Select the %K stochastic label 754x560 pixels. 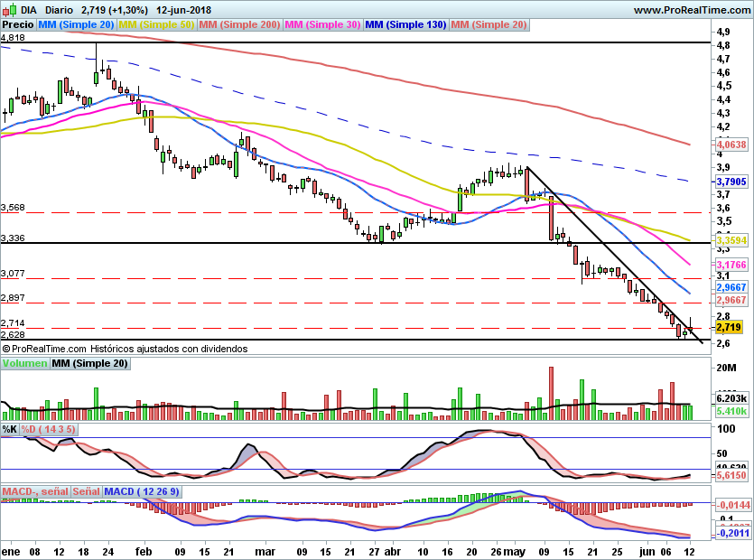click(10, 429)
